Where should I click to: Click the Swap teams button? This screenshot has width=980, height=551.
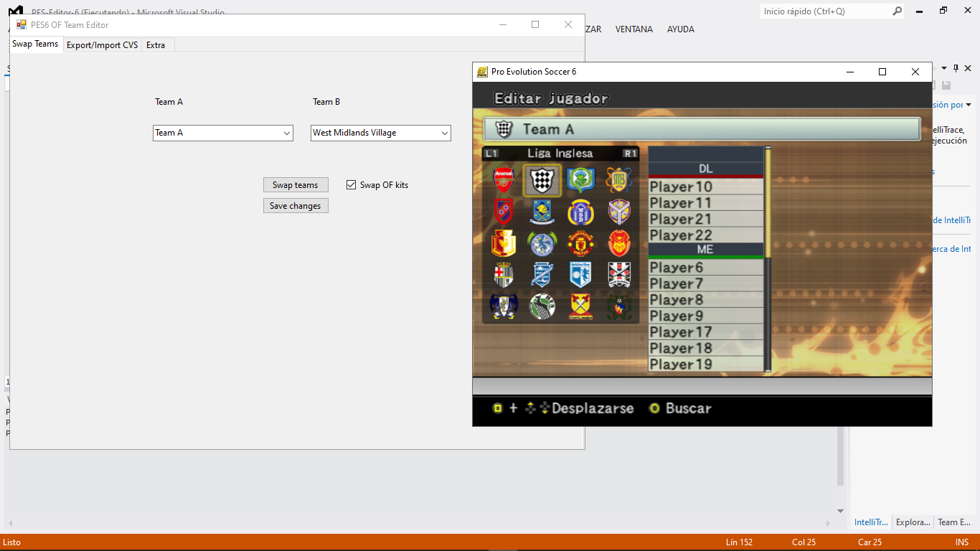(x=296, y=185)
